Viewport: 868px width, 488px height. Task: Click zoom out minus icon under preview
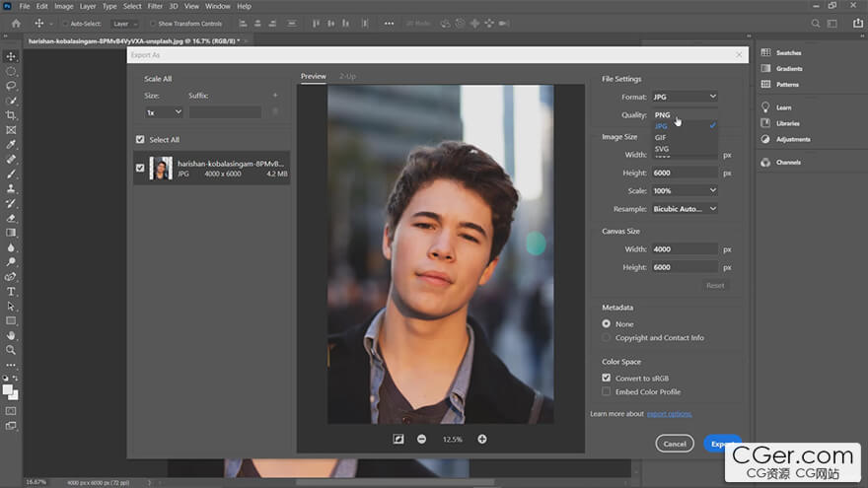tap(422, 439)
